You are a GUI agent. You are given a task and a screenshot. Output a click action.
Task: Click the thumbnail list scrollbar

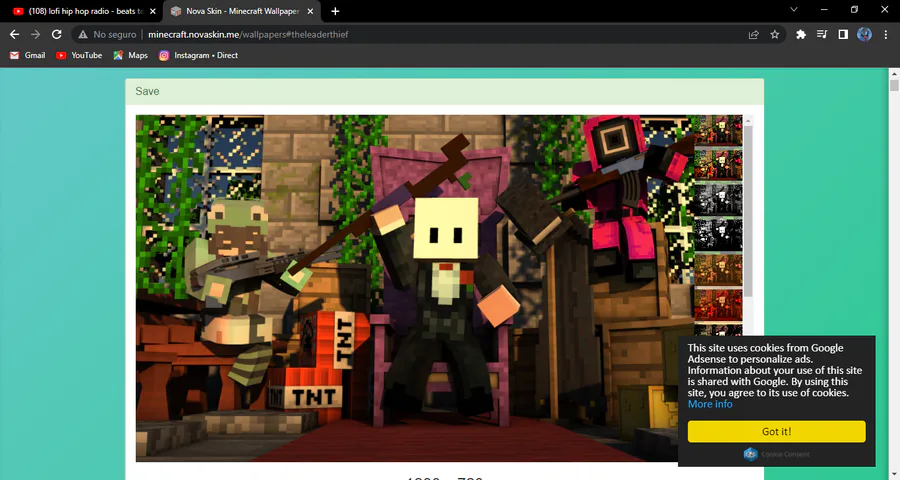pyautogui.click(x=747, y=211)
